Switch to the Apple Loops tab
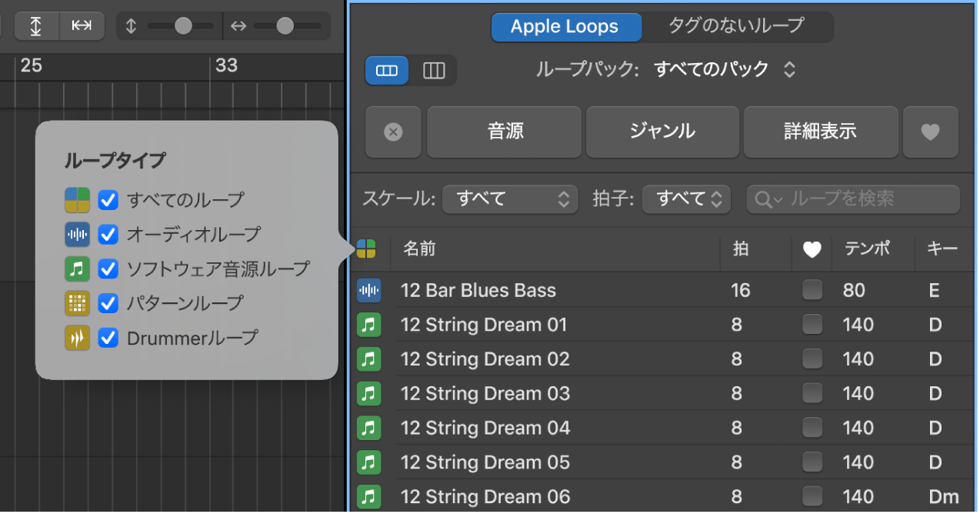 click(x=565, y=27)
